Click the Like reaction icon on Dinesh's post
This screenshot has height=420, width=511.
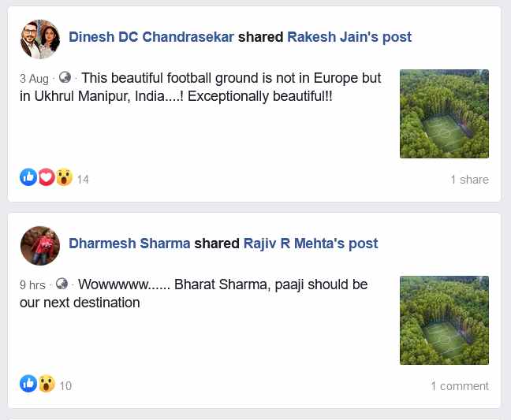tap(28, 178)
